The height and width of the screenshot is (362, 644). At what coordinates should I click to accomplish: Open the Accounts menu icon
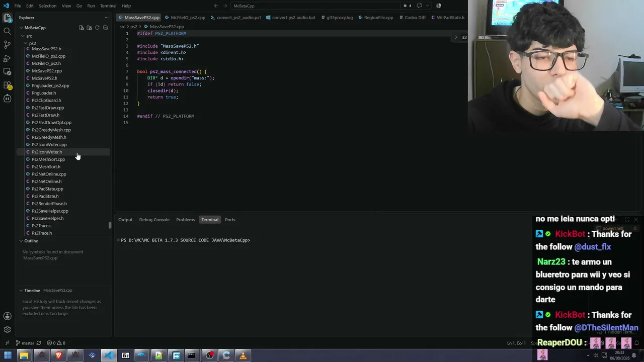coord(7,316)
